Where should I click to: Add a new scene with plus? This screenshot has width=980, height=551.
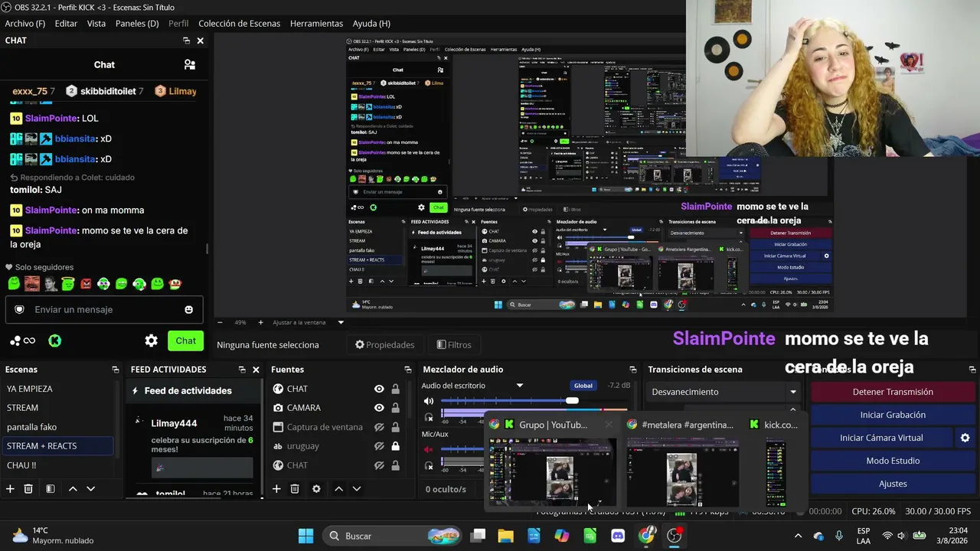click(10, 489)
